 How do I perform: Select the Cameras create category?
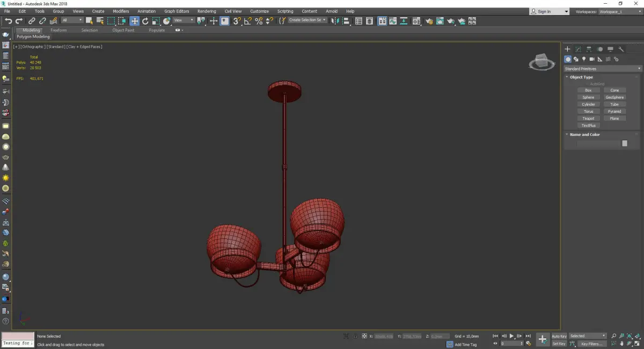[x=592, y=59]
